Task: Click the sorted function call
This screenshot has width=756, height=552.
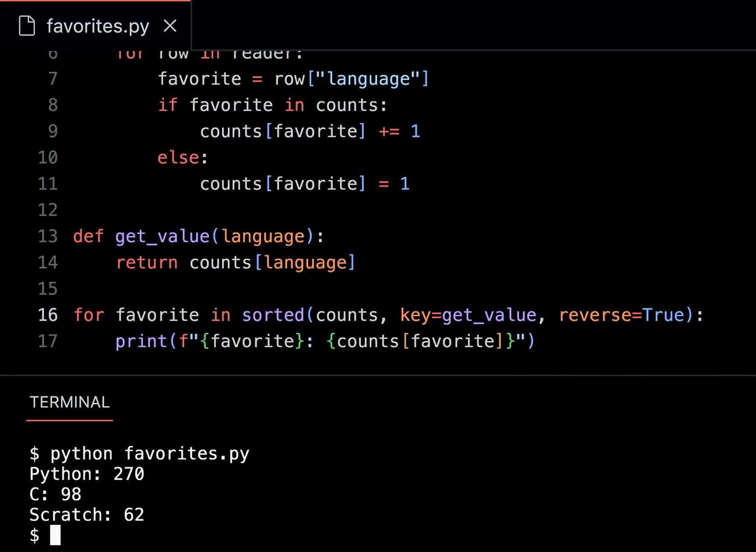Action: tap(273, 315)
